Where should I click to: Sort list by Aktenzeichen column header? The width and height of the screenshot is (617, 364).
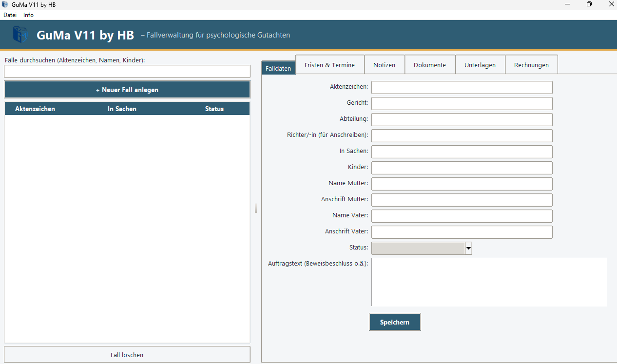(x=35, y=109)
